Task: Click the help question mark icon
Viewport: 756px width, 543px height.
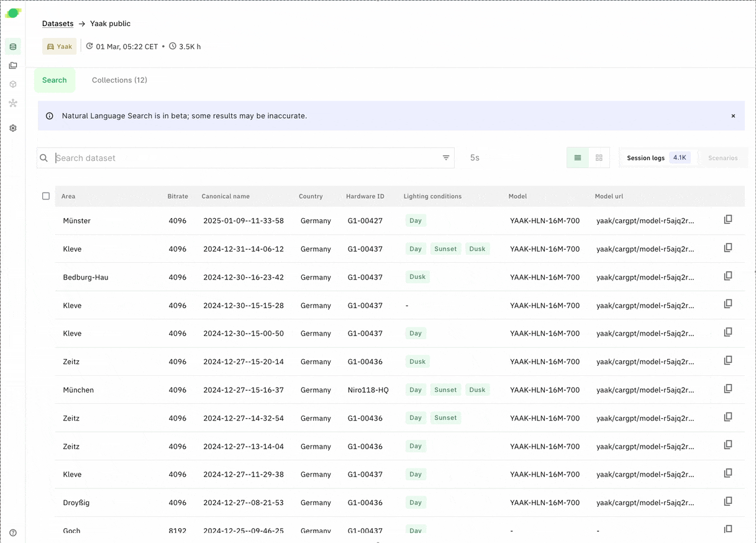Action: point(13,532)
